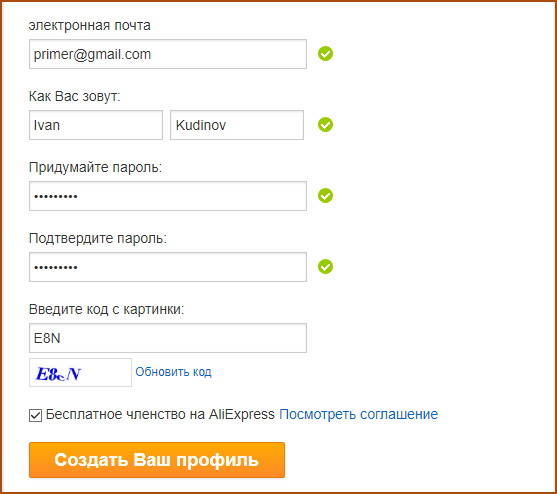Click the Как Вас зовут label
The image size is (557, 494).
[x=75, y=96]
